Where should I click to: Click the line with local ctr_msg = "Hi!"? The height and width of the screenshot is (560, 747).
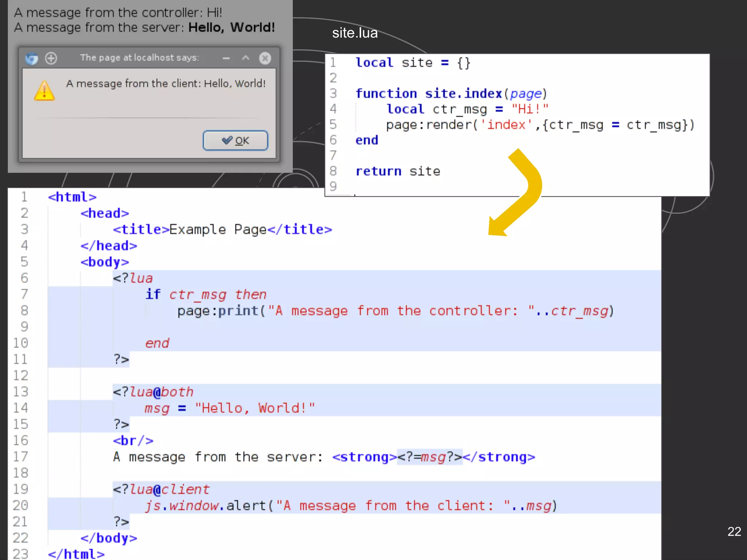468,109
